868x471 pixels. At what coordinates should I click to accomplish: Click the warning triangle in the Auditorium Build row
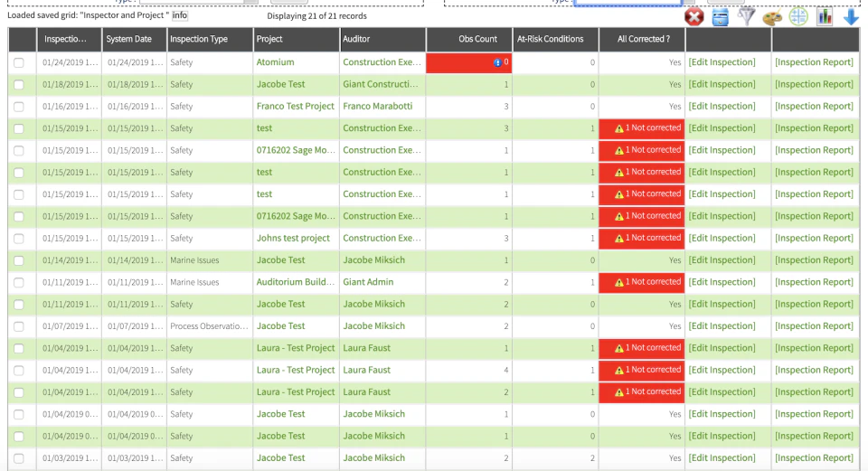pyautogui.click(x=618, y=283)
